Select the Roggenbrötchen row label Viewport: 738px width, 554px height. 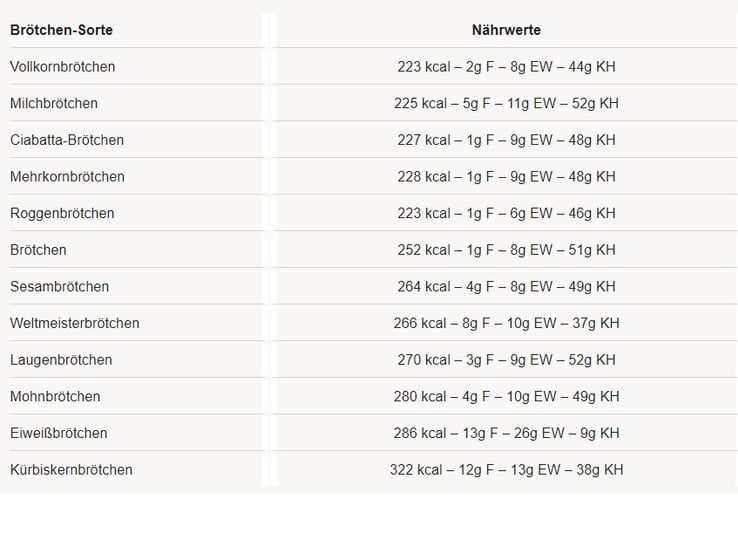click(x=62, y=213)
